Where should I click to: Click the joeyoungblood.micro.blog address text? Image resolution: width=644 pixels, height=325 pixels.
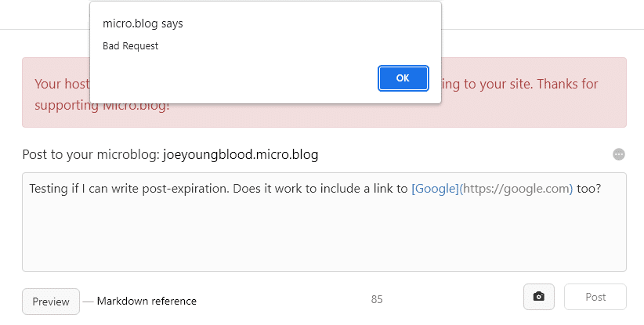tap(241, 155)
